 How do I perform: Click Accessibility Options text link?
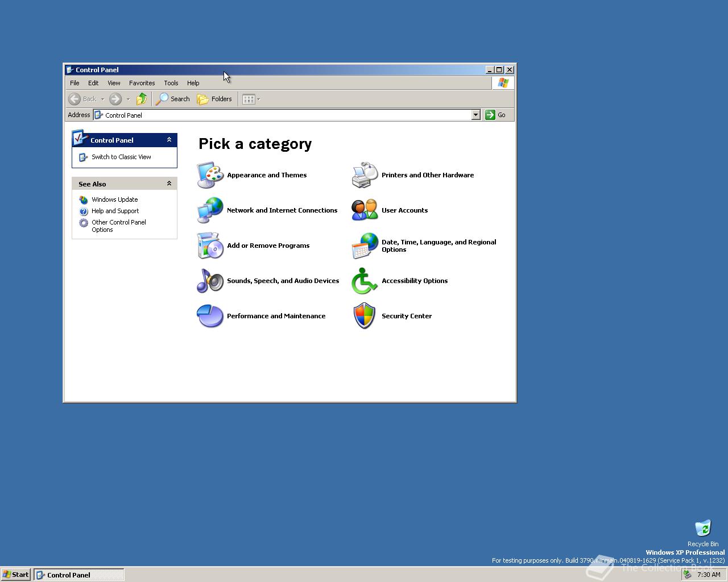(x=415, y=281)
